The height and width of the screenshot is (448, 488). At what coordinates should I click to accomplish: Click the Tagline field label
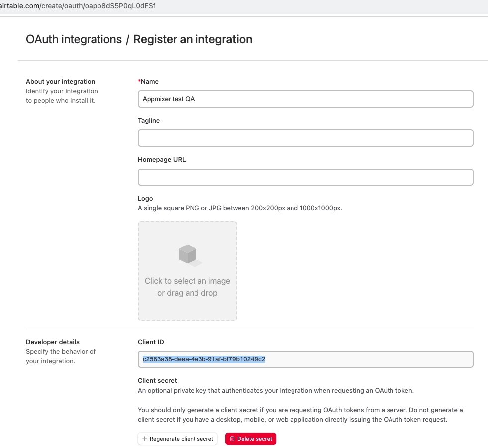tap(149, 120)
